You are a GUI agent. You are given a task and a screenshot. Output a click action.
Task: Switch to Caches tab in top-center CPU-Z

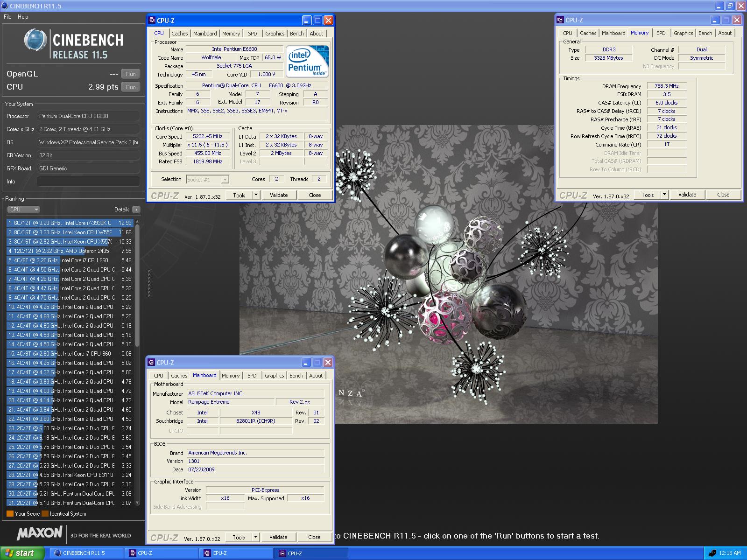[x=179, y=34]
